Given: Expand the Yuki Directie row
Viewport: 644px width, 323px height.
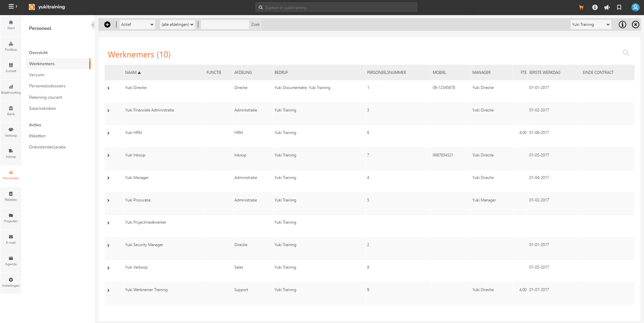Looking at the screenshot, I should point(108,88).
